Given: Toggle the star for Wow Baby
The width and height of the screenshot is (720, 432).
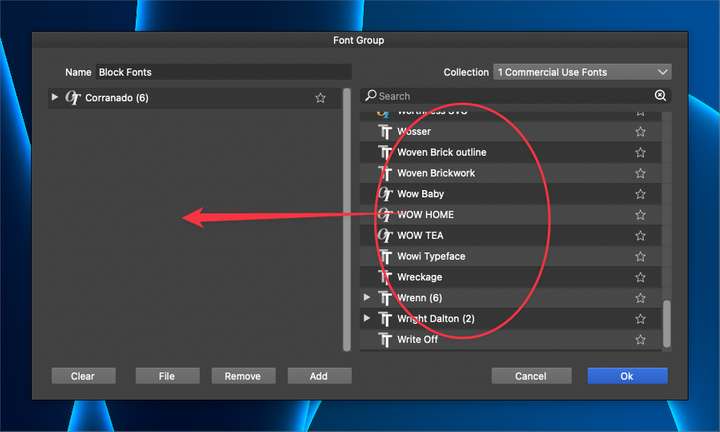Looking at the screenshot, I should pyautogui.click(x=640, y=194).
